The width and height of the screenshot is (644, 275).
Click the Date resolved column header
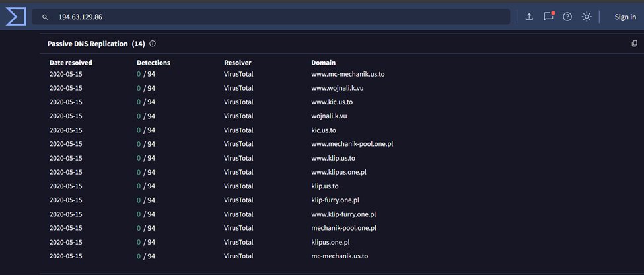[71, 63]
